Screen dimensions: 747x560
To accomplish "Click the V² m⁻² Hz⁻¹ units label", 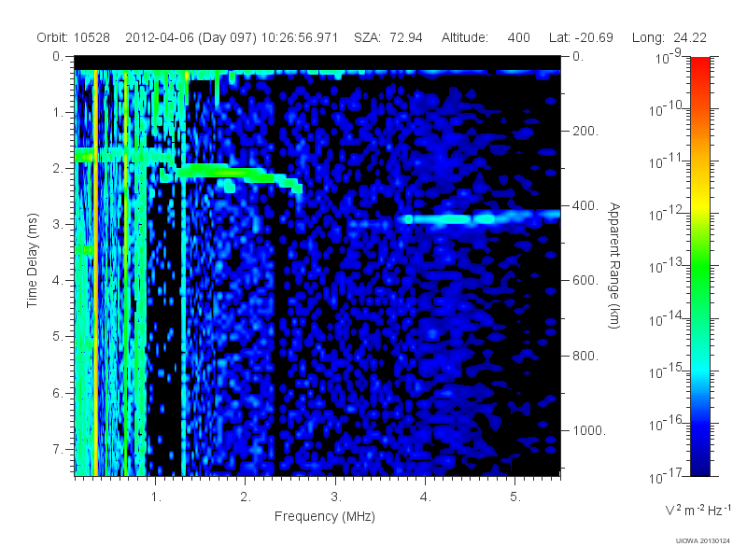I will click(x=698, y=510).
